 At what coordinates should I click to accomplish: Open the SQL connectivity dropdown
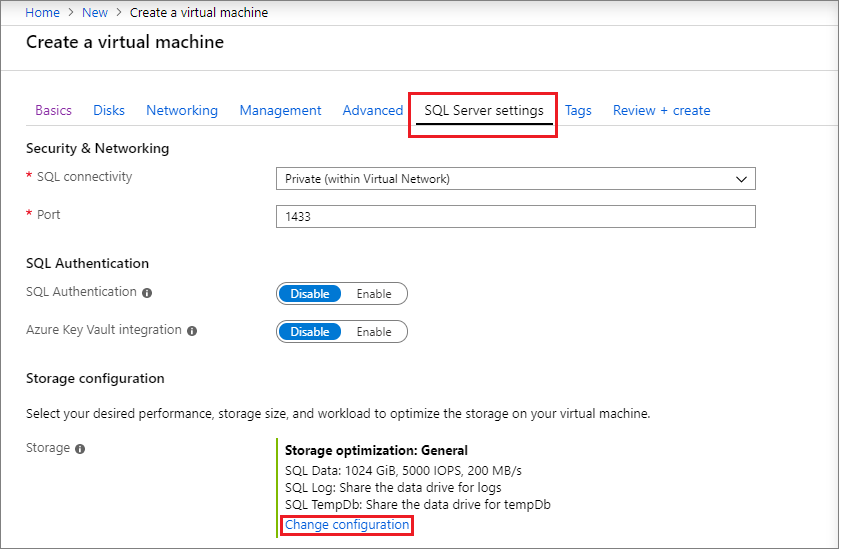(515, 179)
